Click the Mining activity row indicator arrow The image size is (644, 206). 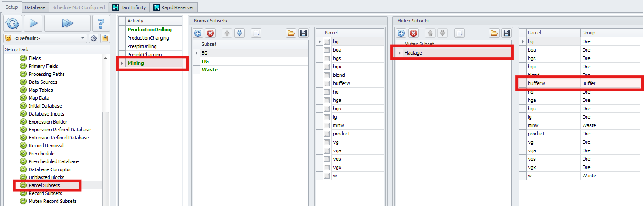tap(122, 63)
